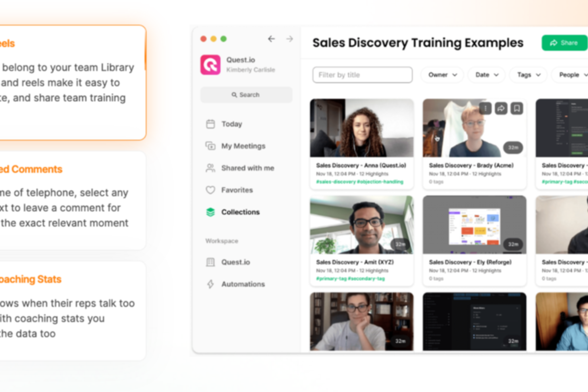
Task: Click the Sales Discovery Training Examples heading
Action: pos(418,43)
